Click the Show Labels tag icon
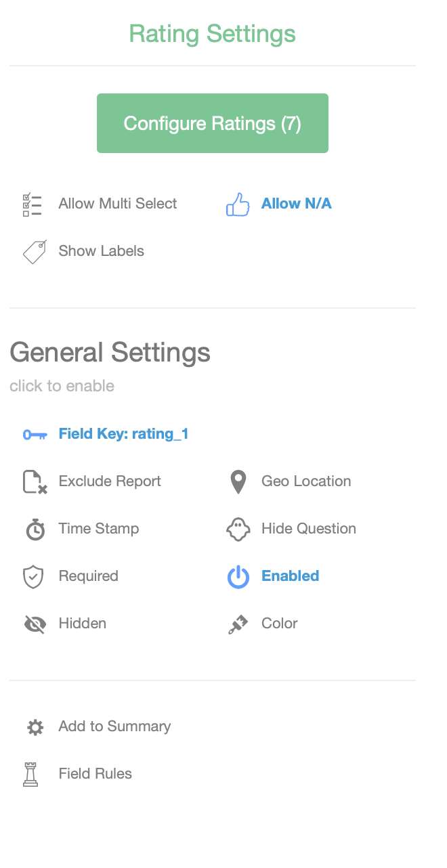This screenshot has height=868, width=447. 35,252
